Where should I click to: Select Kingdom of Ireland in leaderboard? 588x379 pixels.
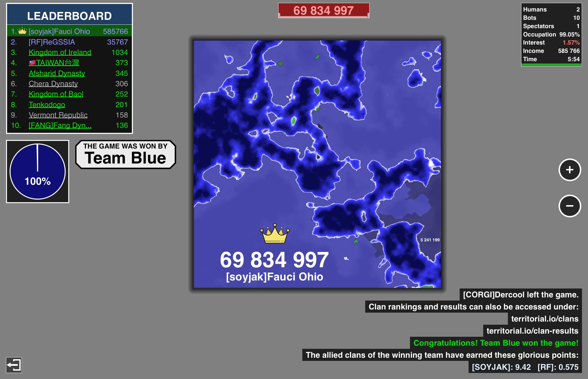click(60, 52)
